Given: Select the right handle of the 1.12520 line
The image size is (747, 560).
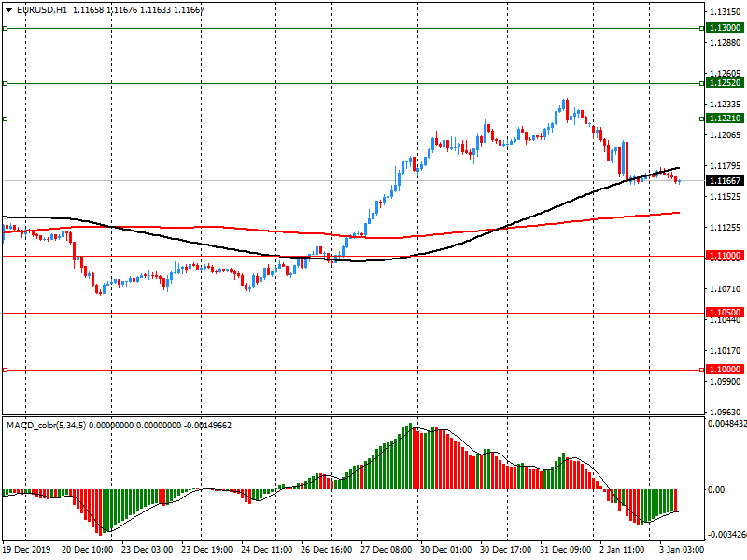Looking at the screenshot, I should point(702,84).
